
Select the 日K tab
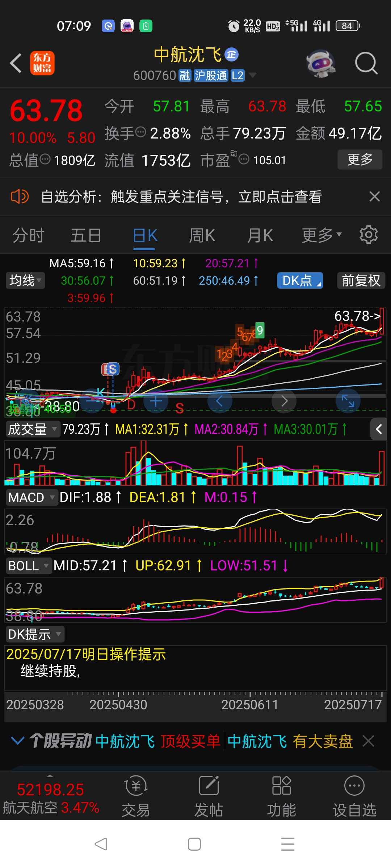tap(144, 235)
